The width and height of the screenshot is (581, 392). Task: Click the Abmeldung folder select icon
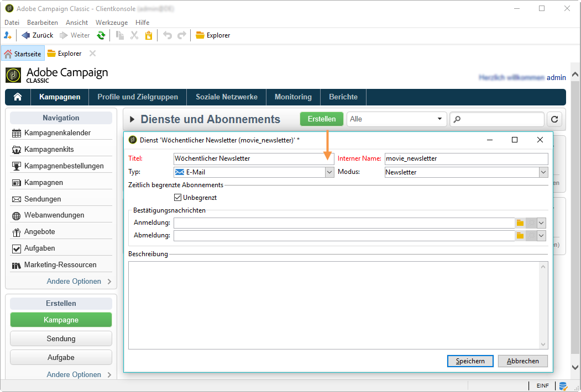[520, 235]
